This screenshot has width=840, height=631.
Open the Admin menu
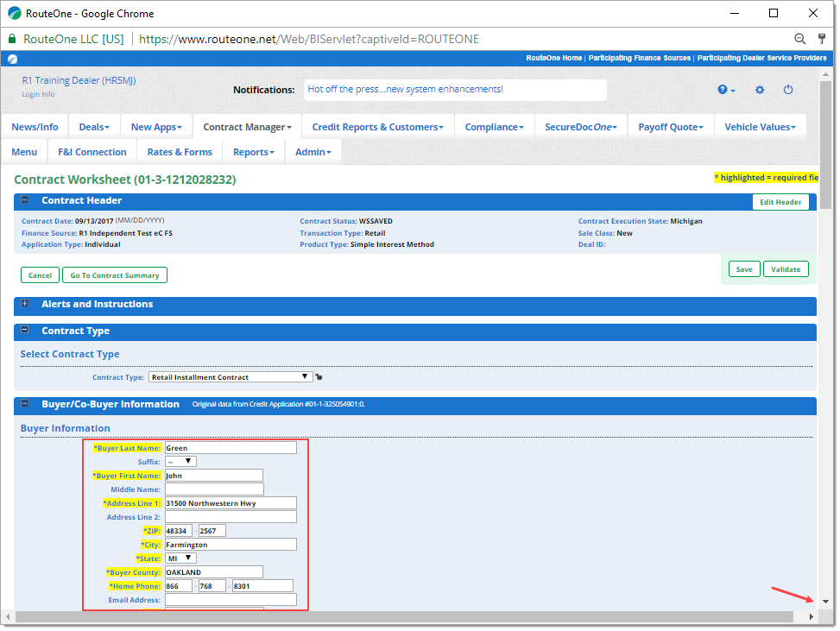pyautogui.click(x=313, y=152)
